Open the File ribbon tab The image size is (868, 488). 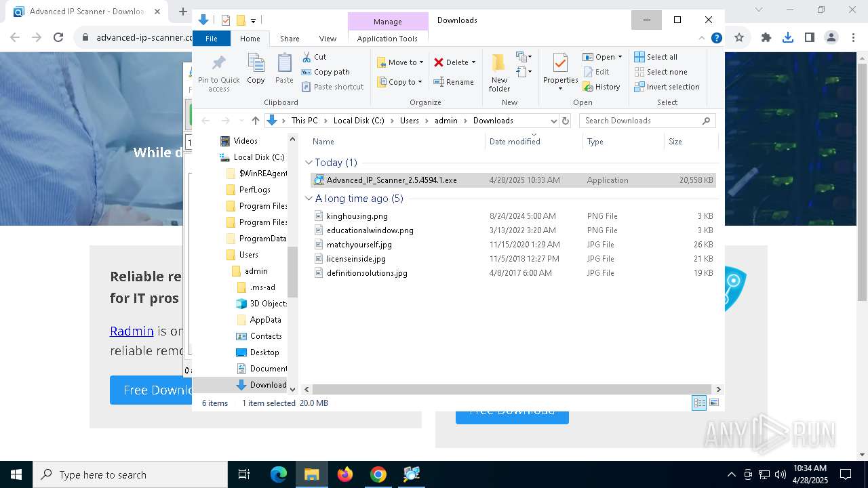(x=212, y=39)
